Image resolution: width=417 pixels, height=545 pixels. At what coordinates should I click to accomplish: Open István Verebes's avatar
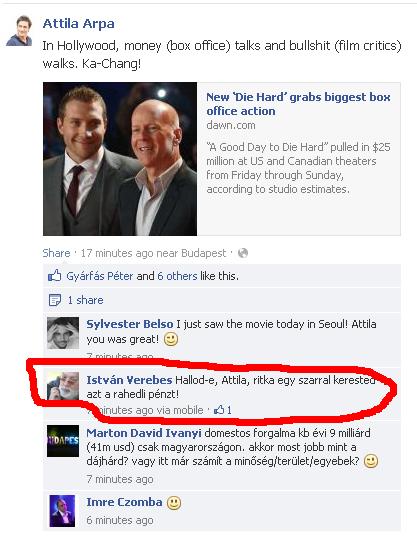tap(63, 386)
